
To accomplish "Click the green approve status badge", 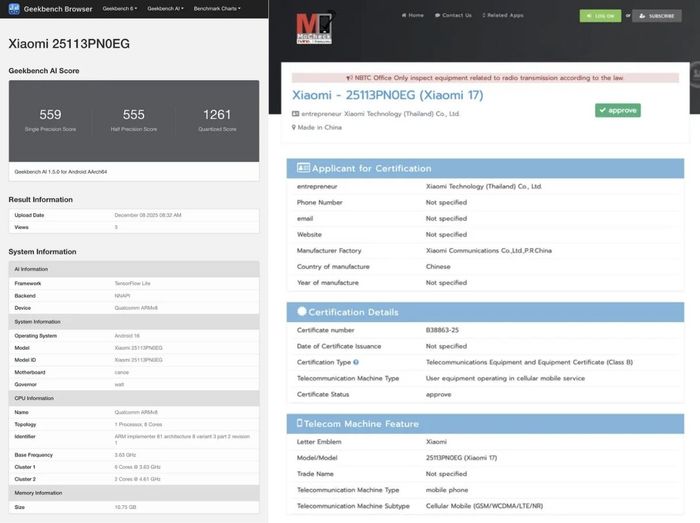I will (x=618, y=110).
